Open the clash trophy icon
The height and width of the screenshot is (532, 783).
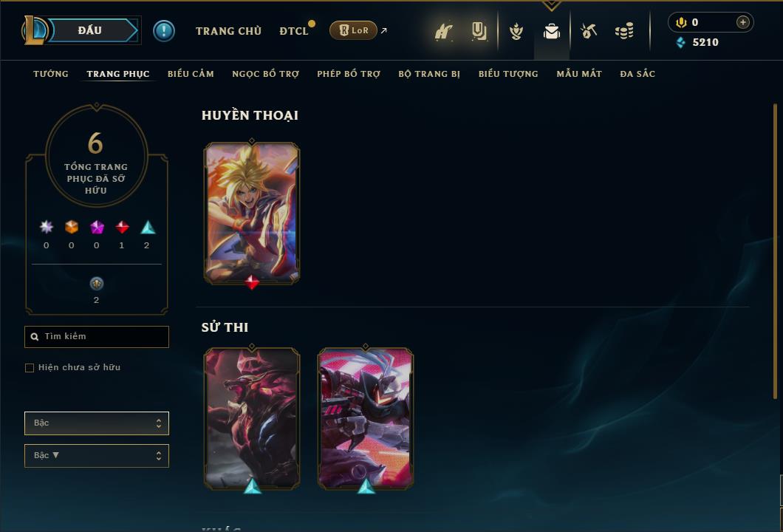tap(516, 32)
